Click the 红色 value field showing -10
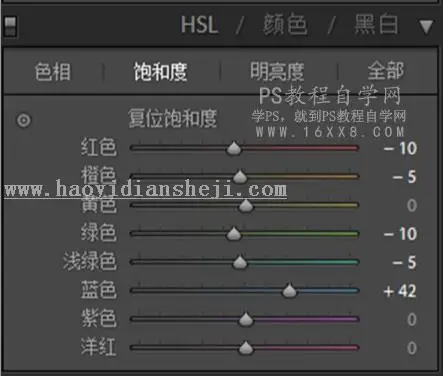 point(400,148)
